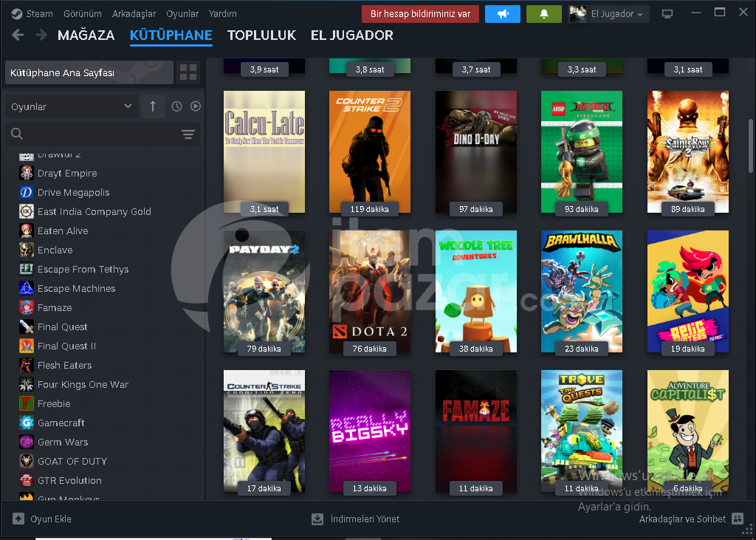Open the green notifications bell
Image resolution: width=756 pixels, height=540 pixels.
pyautogui.click(x=544, y=14)
